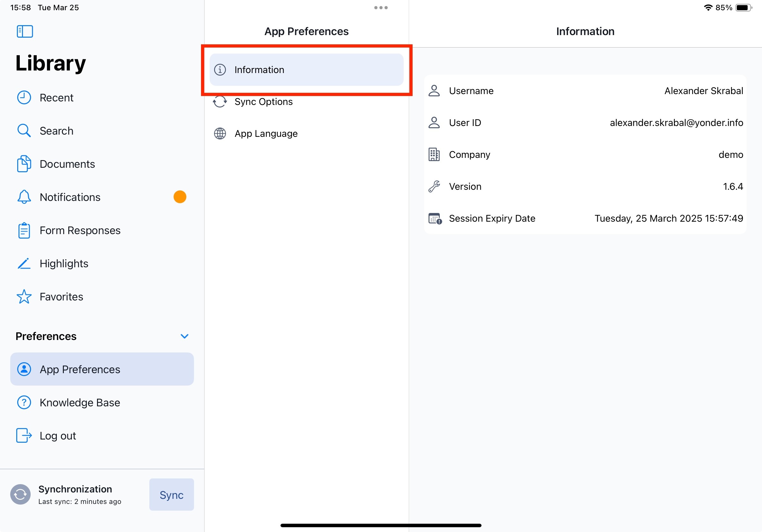Open Documents via the pages icon
762x532 pixels.
click(x=24, y=164)
